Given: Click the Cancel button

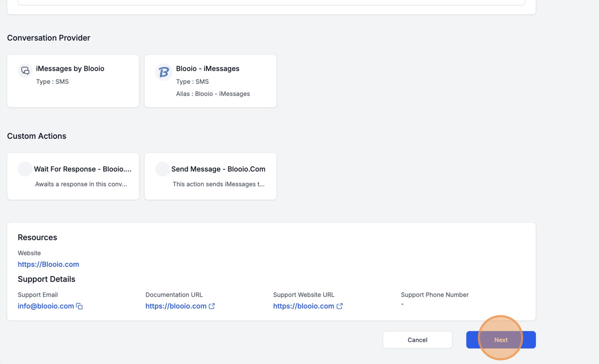Looking at the screenshot, I should point(417,340).
